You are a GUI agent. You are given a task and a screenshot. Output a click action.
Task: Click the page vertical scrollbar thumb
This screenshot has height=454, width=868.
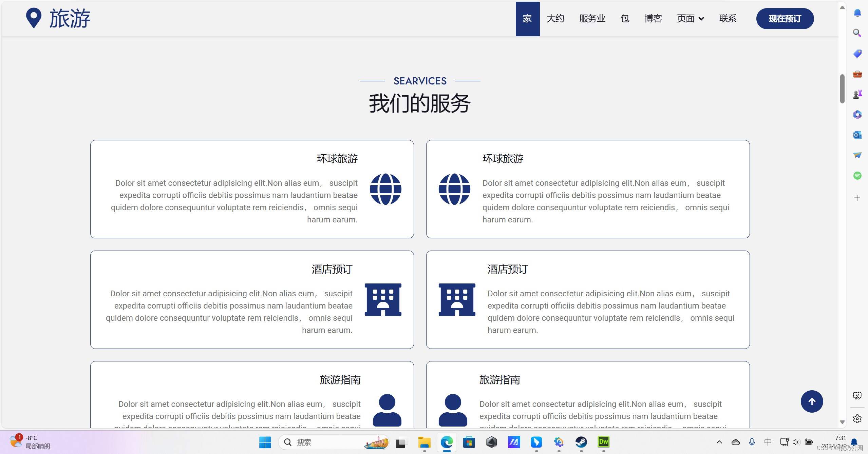pos(842,88)
